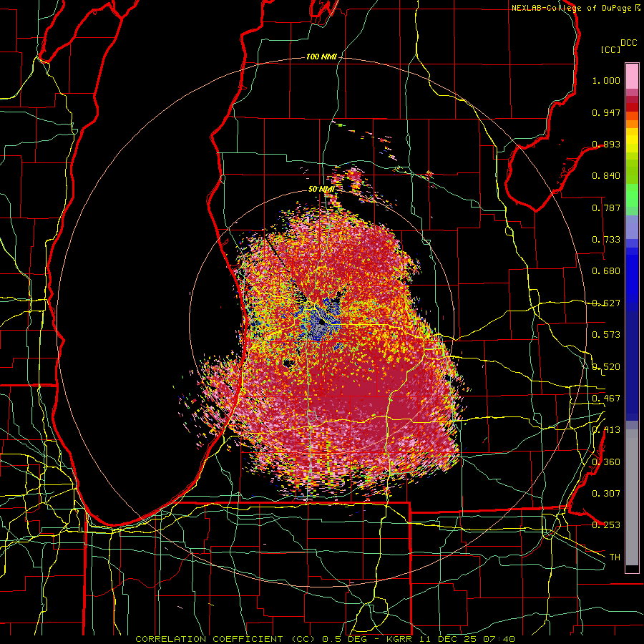Click the 0.893 value on the color scale
The image size is (644, 644).
606,144
